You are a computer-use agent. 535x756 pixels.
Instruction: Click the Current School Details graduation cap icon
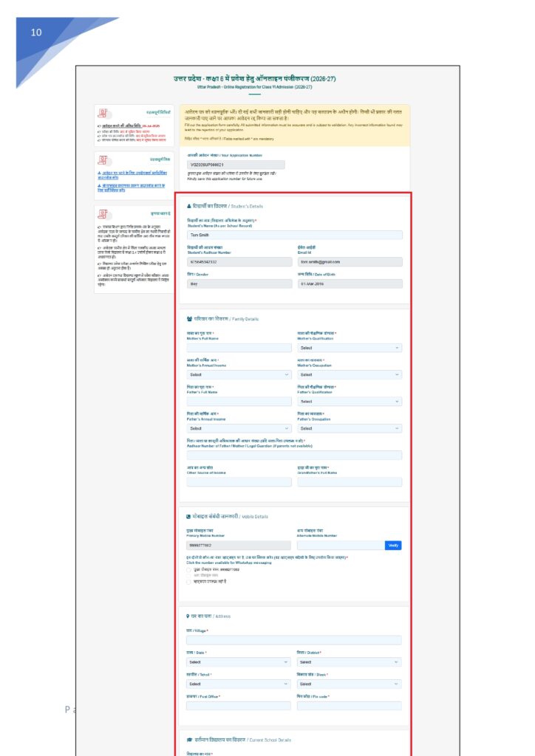(x=189, y=740)
